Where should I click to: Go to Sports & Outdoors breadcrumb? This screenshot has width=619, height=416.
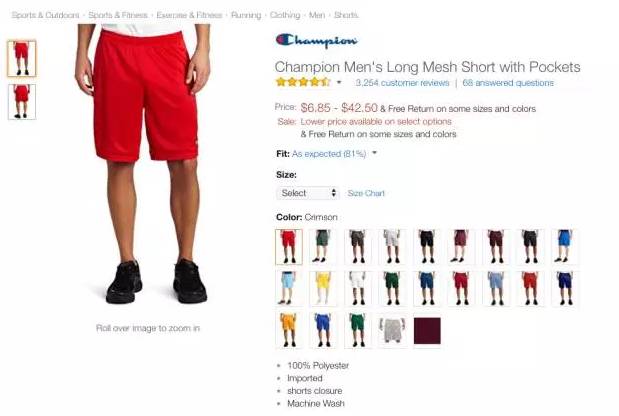pyautogui.click(x=45, y=15)
